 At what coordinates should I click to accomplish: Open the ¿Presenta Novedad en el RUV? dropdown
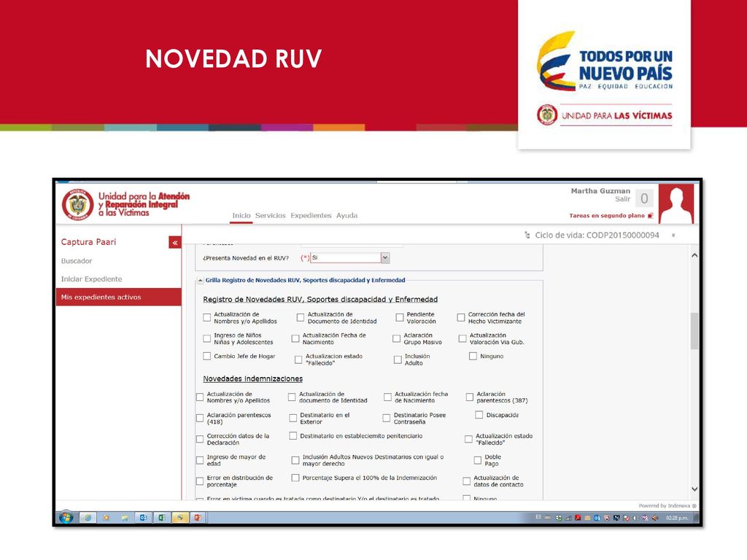click(x=385, y=257)
